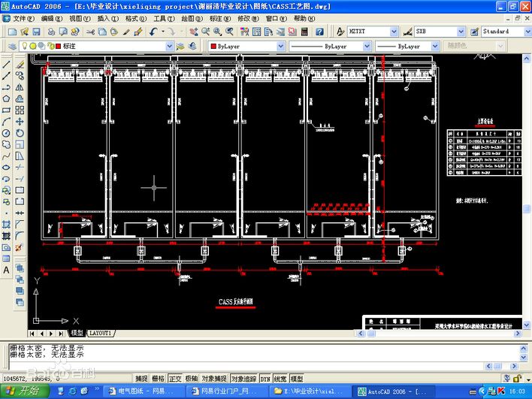This screenshot has width=532, height=399.
Task: Click the 开始 Start button
Action: [24, 391]
